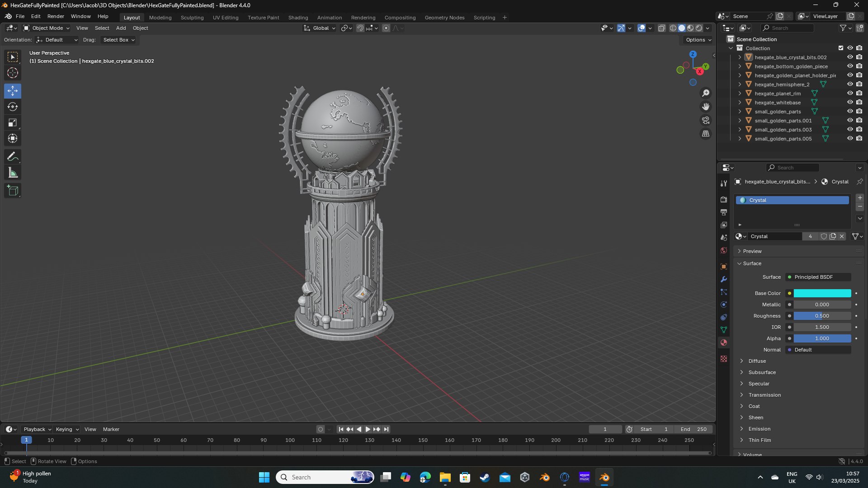Click the End frame field
868x488 pixels.
click(693, 429)
